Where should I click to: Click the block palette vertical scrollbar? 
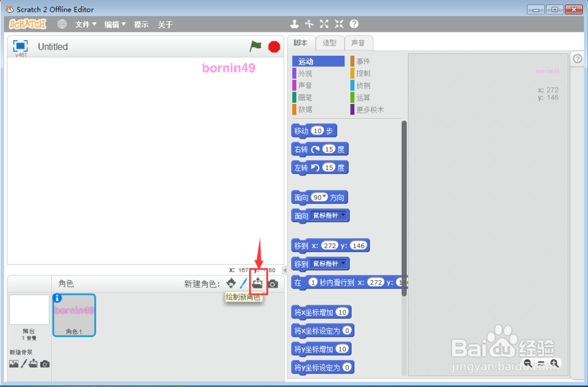pos(404,208)
